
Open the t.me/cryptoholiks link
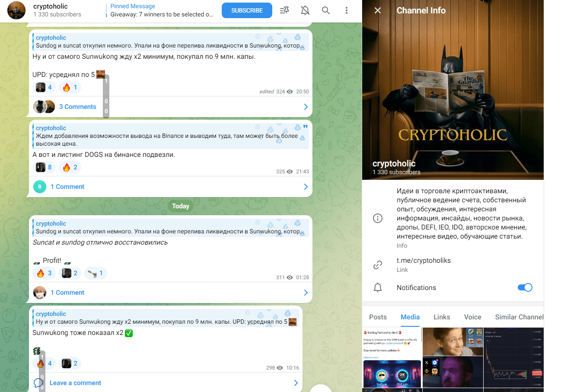424,261
